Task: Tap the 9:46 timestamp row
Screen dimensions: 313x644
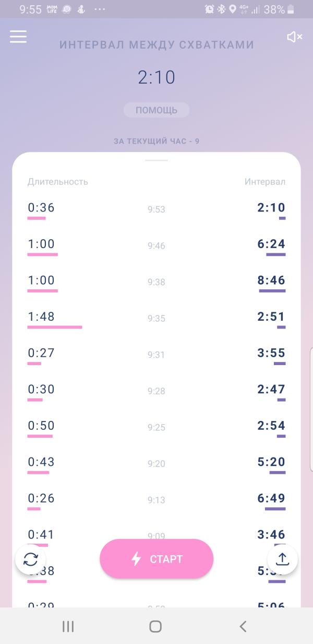Action: (156, 245)
